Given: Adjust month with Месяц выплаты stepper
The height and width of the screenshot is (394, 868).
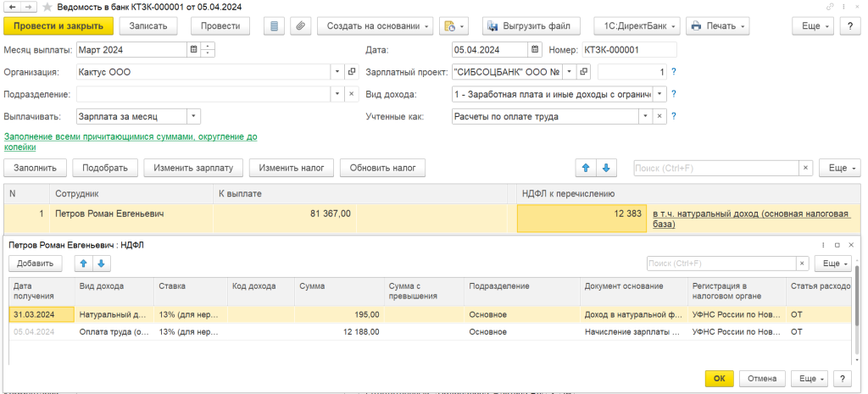Looking at the screenshot, I should coord(208,50).
